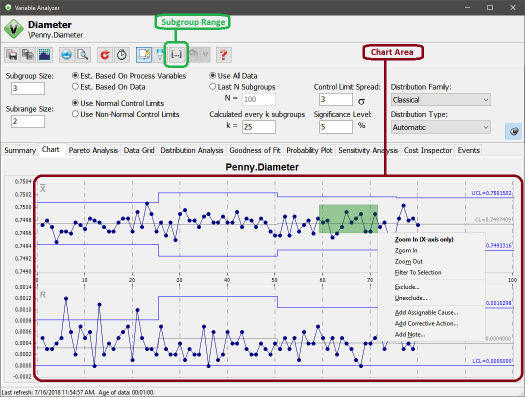Click the blue chart image export icon
Image resolution: width=525 pixels, height=397 pixels.
(x=45, y=55)
